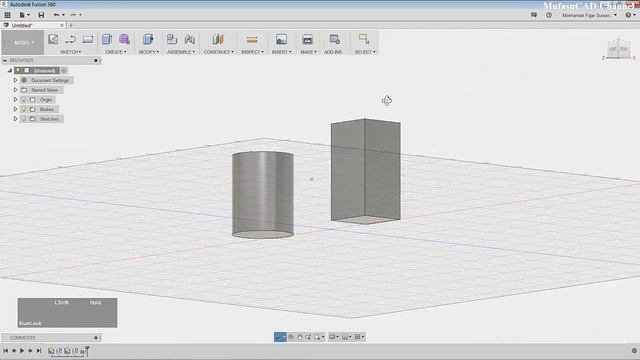Select the Rectangle sketch tool
Screen dimensions: 640x360
pyautogui.click(x=88, y=39)
